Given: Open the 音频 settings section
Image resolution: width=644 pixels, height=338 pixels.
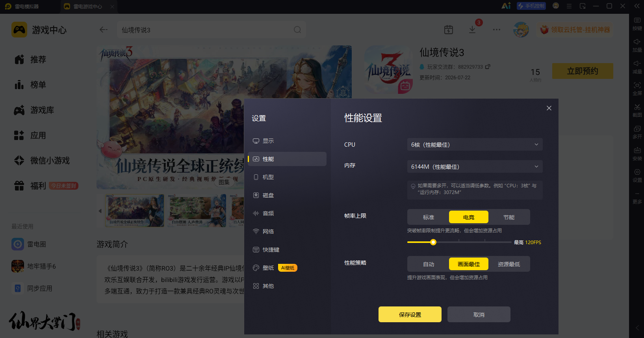Looking at the screenshot, I should (x=287, y=213).
